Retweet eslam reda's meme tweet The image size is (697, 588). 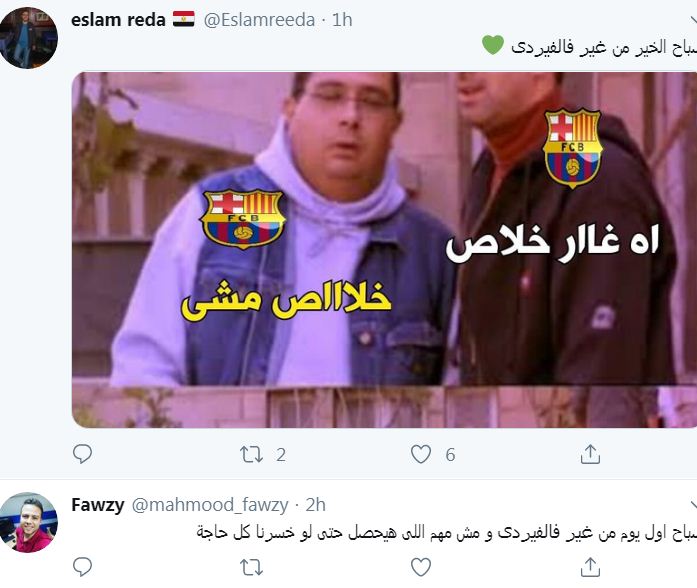[x=251, y=455]
